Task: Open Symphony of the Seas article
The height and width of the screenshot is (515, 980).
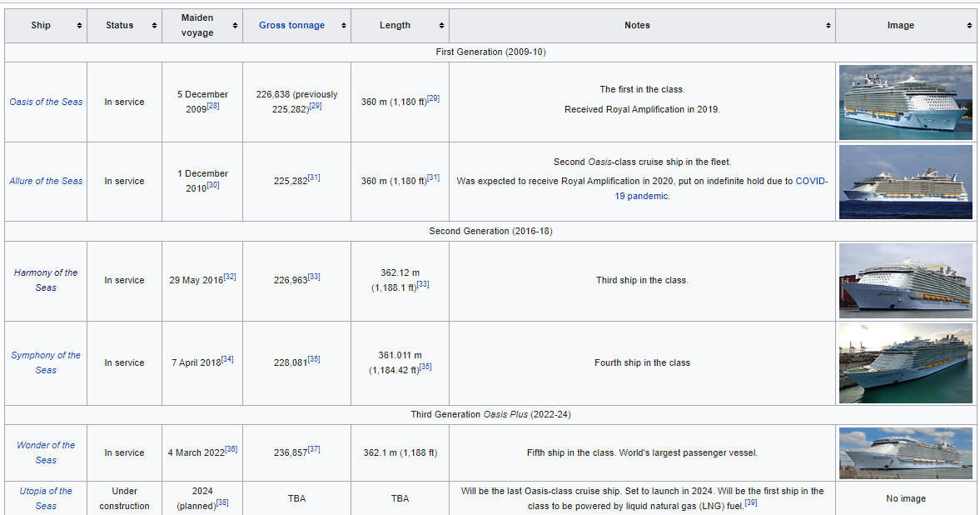Action: [x=46, y=363]
